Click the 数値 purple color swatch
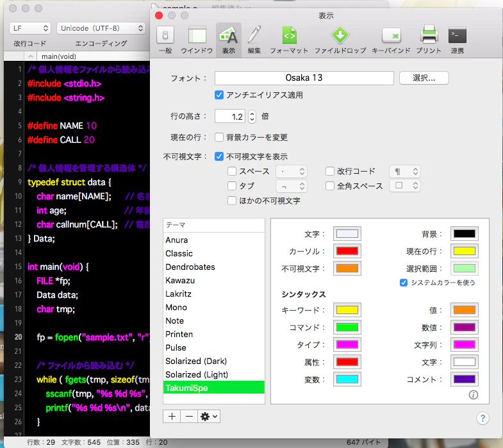 [464, 328]
